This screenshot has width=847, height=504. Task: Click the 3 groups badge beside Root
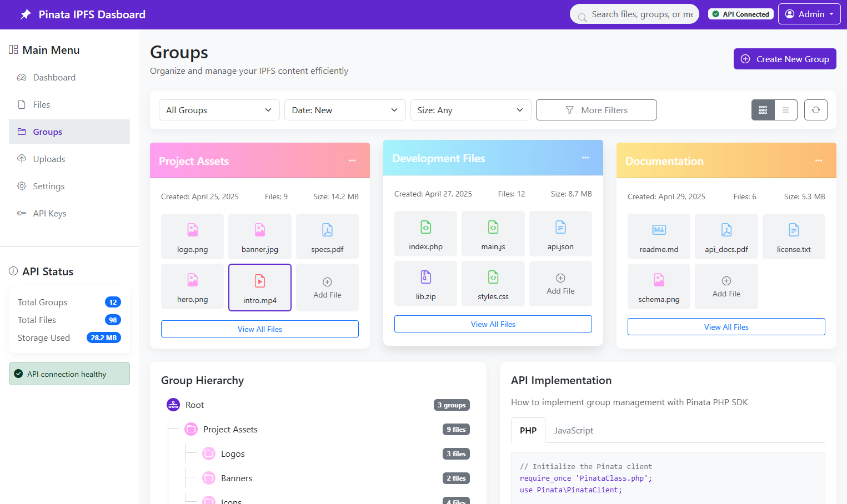(x=452, y=405)
